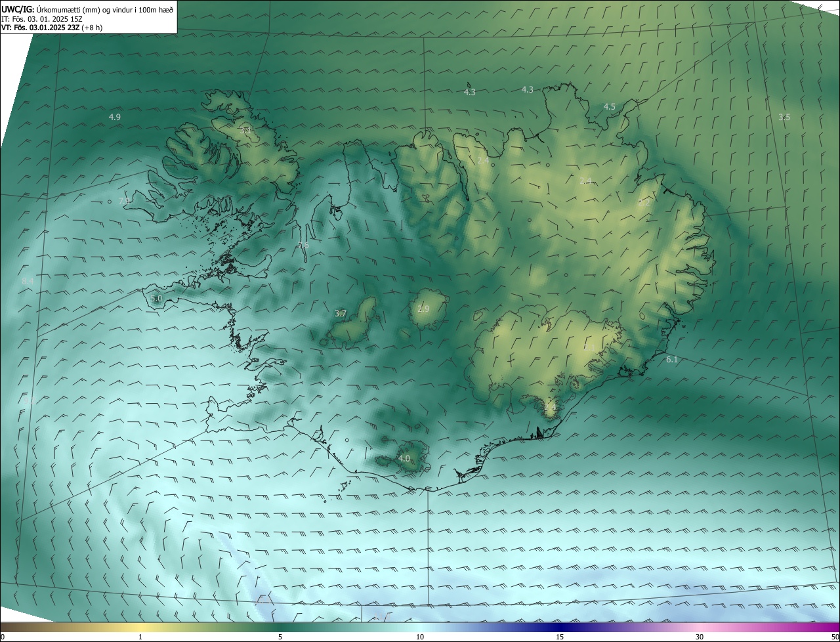Click the color scale tick labeled 30
The image size is (840, 642).
coord(700,637)
